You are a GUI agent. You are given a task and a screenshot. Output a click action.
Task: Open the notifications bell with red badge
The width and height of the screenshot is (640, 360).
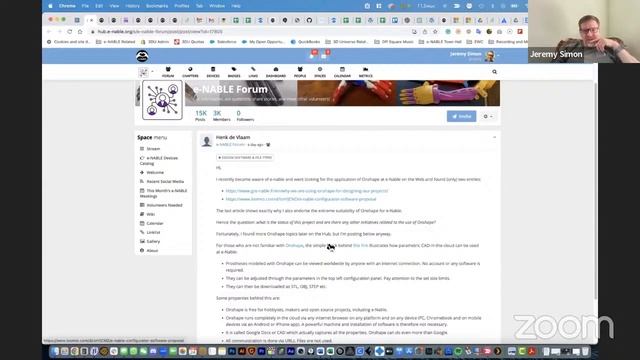[313, 55]
